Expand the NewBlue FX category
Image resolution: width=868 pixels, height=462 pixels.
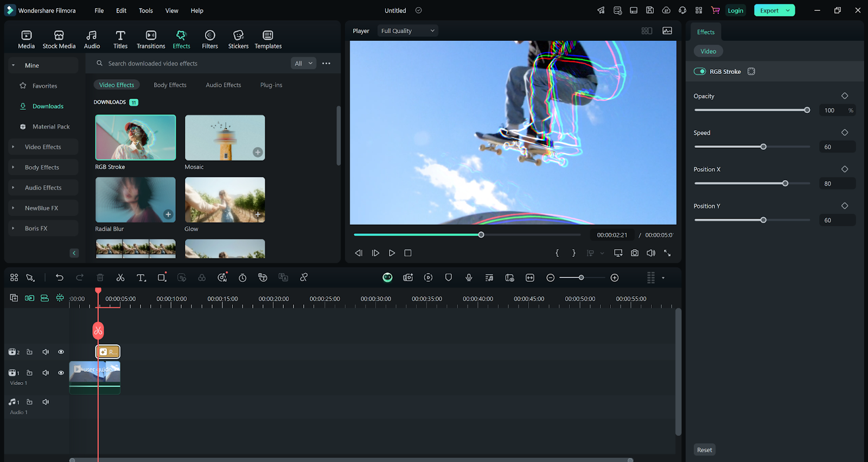pos(13,208)
